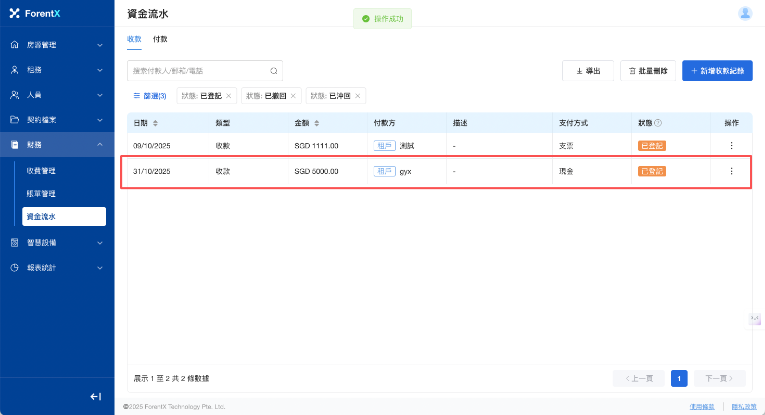Click the user avatar icon in top right

click(745, 13)
